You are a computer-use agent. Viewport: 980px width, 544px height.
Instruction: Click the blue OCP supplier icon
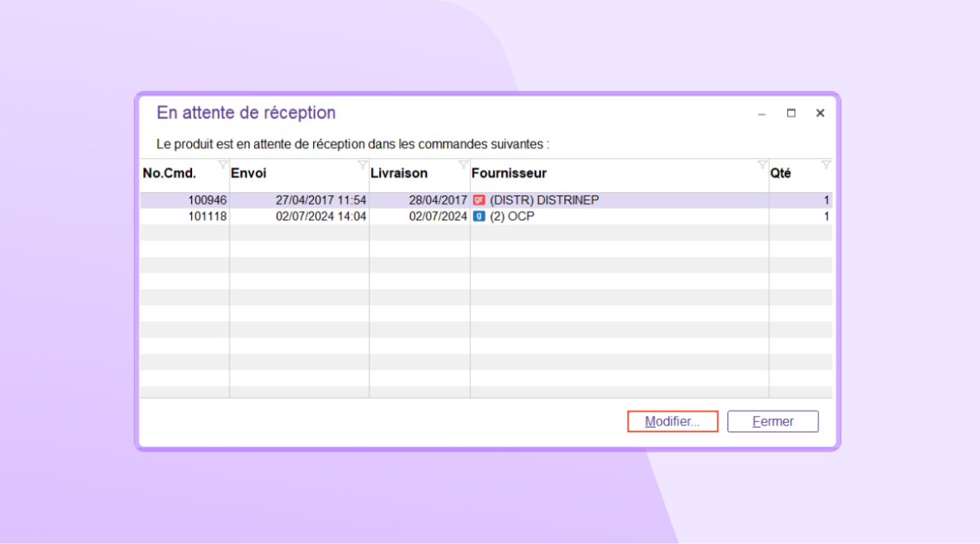[x=479, y=217]
